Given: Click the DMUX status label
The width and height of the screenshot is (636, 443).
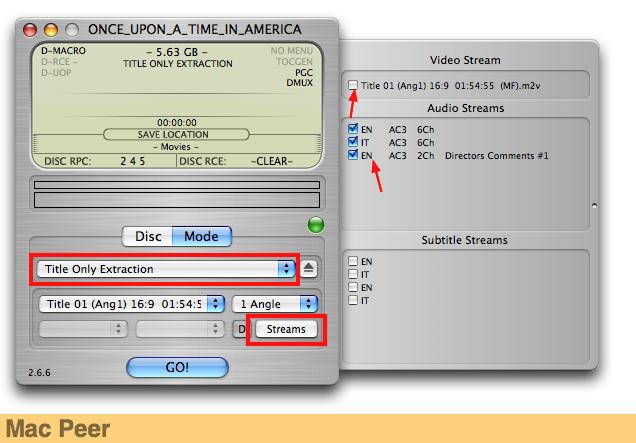Looking at the screenshot, I should coord(299,83).
